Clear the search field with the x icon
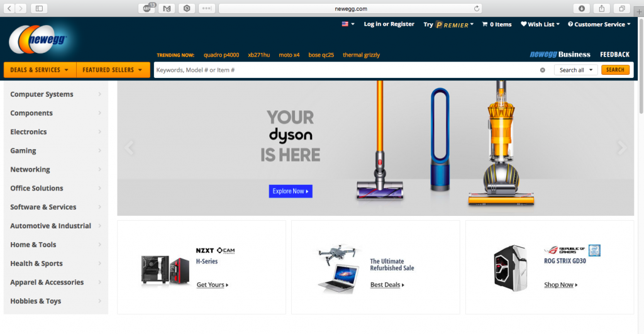This screenshot has width=644, height=334. click(x=543, y=70)
